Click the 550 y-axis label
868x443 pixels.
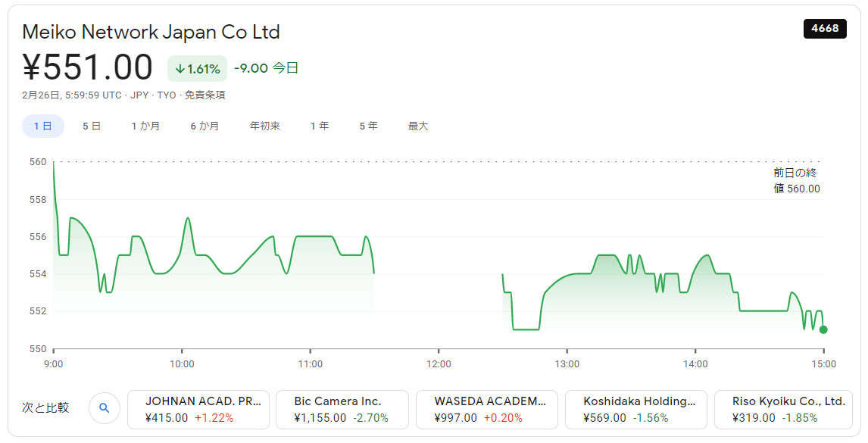click(38, 349)
